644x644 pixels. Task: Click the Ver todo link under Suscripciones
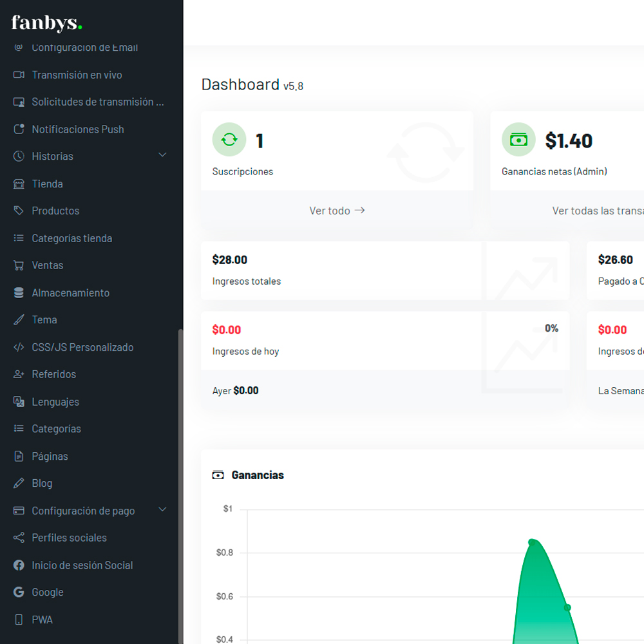point(337,211)
